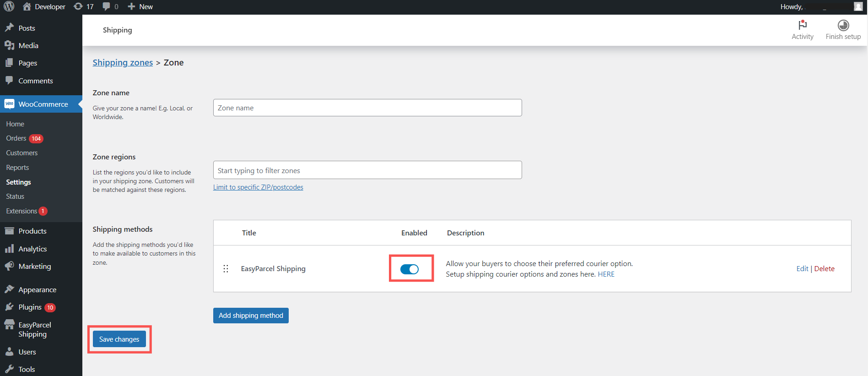
Task: Click Add shipping method button
Action: (251, 316)
